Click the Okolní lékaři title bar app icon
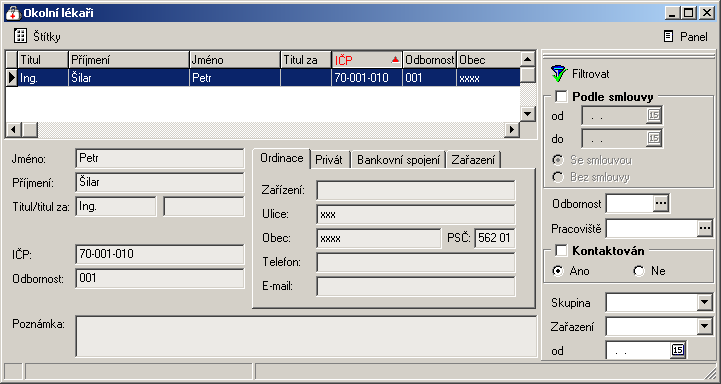Viewport: 721px width, 384px height. (x=13, y=12)
